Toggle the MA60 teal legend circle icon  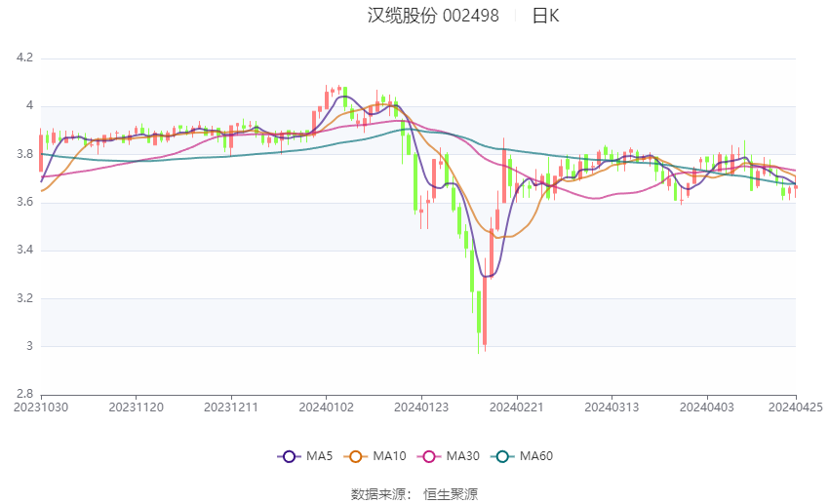[x=502, y=456]
